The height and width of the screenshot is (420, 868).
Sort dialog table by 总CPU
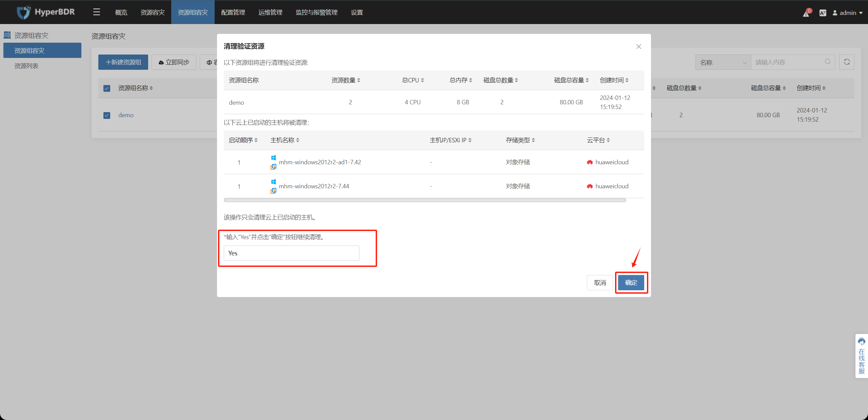[422, 80]
